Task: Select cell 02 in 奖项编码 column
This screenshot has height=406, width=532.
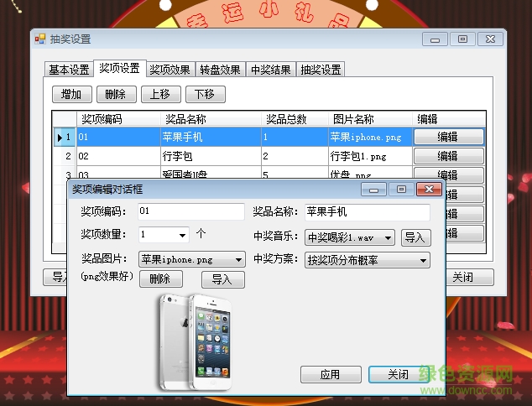Action: coord(118,156)
